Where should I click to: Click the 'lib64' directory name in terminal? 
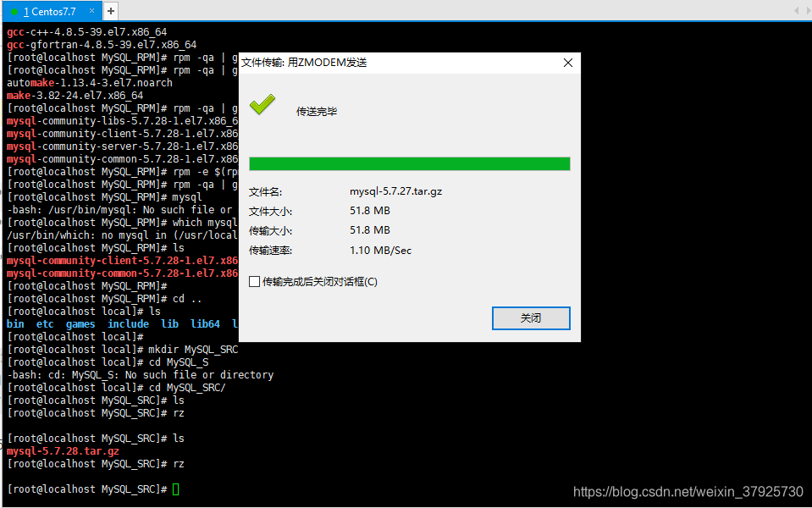coord(205,324)
